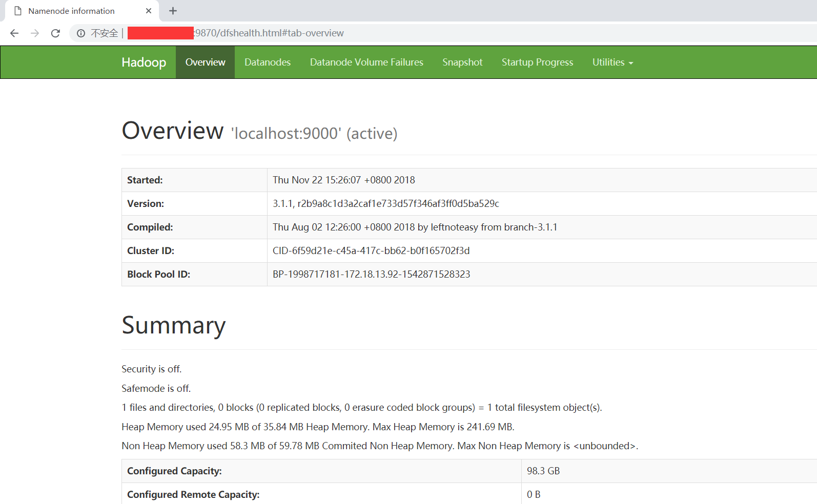Screen dimensions: 817x504
Task: Click the Summary section heading
Action: point(174,325)
